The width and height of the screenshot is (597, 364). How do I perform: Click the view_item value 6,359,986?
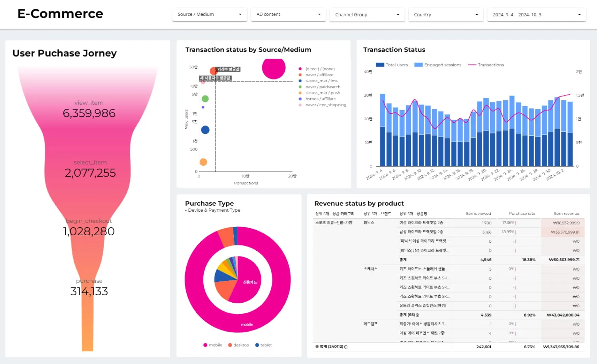point(89,113)
